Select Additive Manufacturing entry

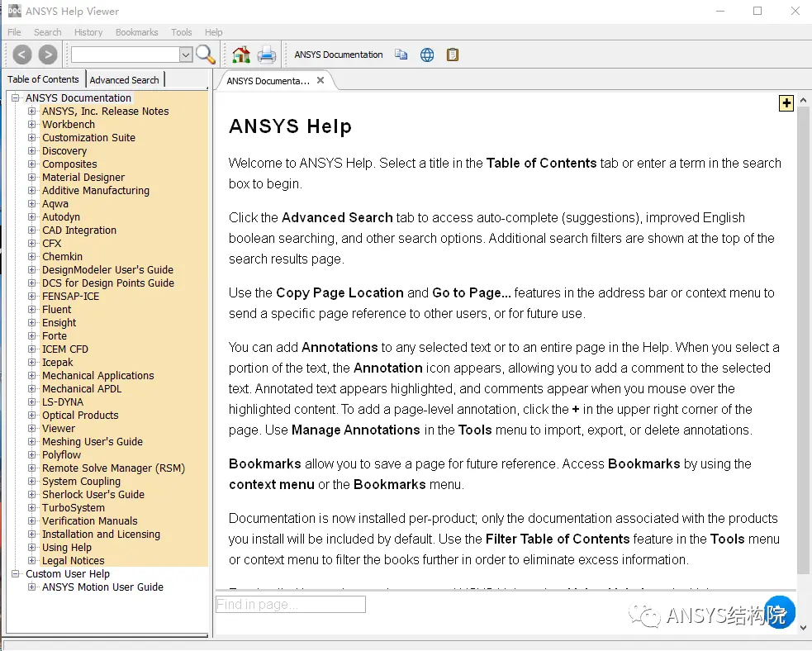pos(96,190)
